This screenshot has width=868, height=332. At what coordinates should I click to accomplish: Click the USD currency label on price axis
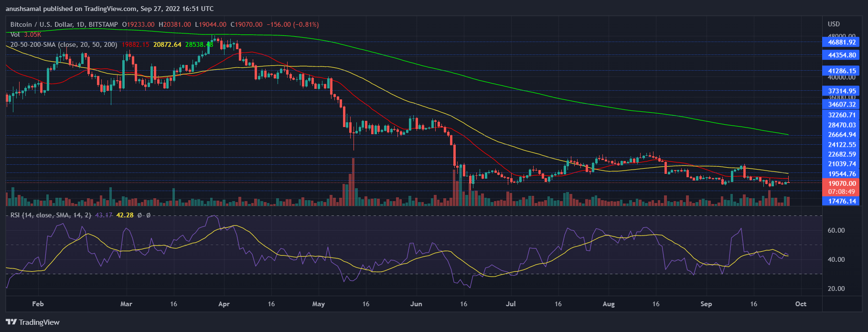pos(834,24)
